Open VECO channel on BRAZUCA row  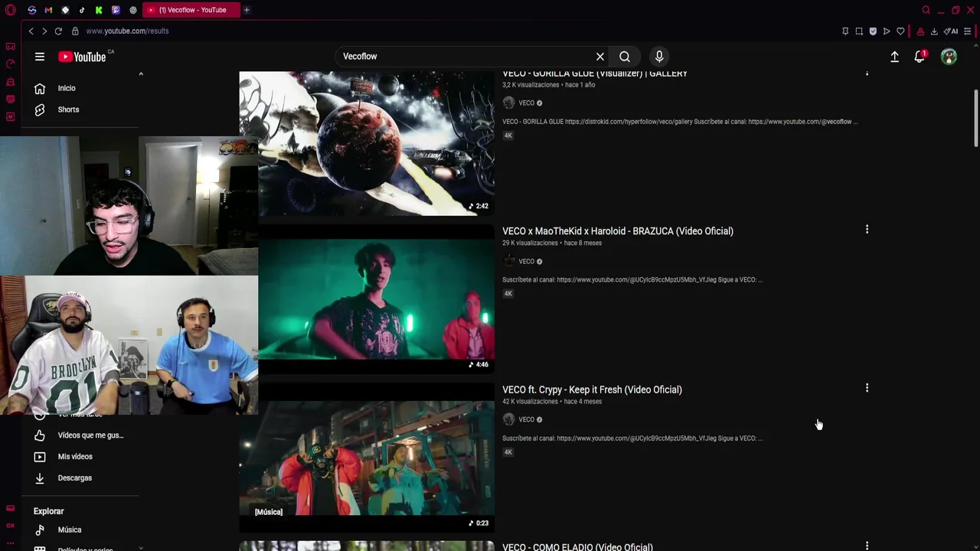[x=526, y=262]
